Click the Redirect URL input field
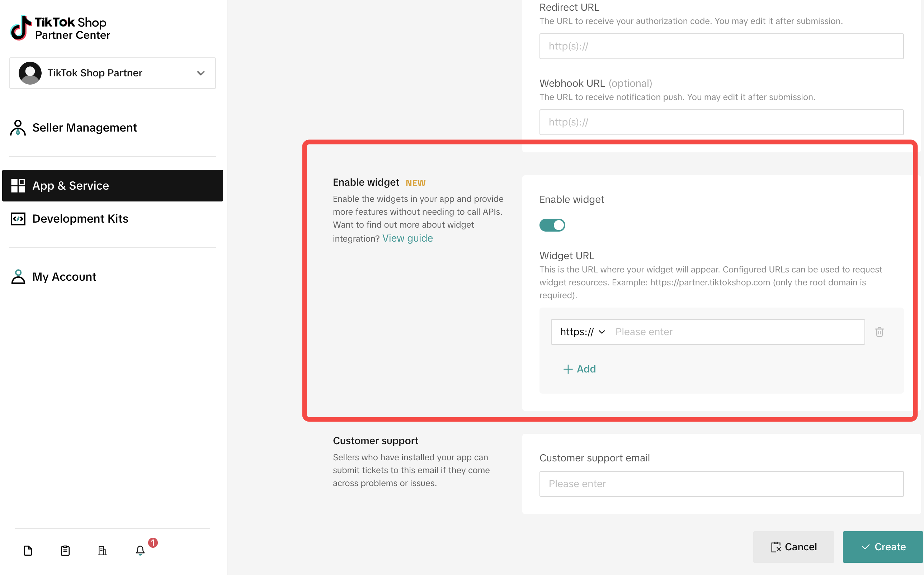This screenshot has width=924, height=575. coord(721,46)
